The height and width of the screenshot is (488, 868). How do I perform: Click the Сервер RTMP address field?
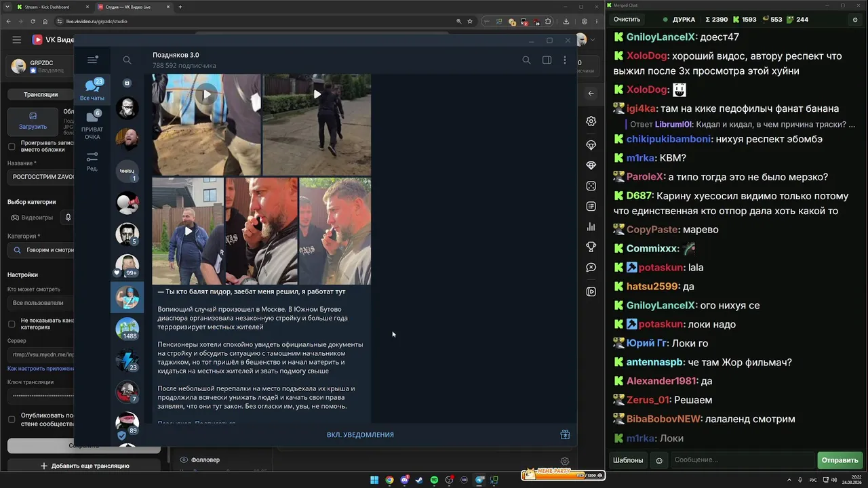(42, 354)
